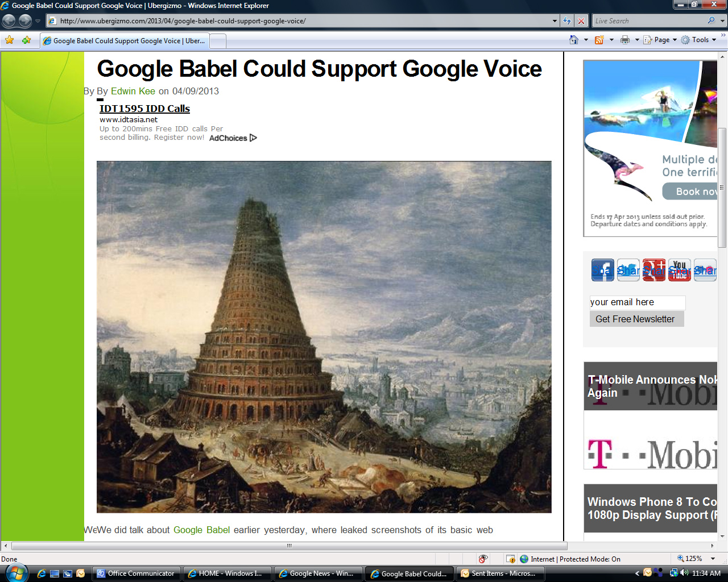Click the security lock status bar icon

click(511, 559)
